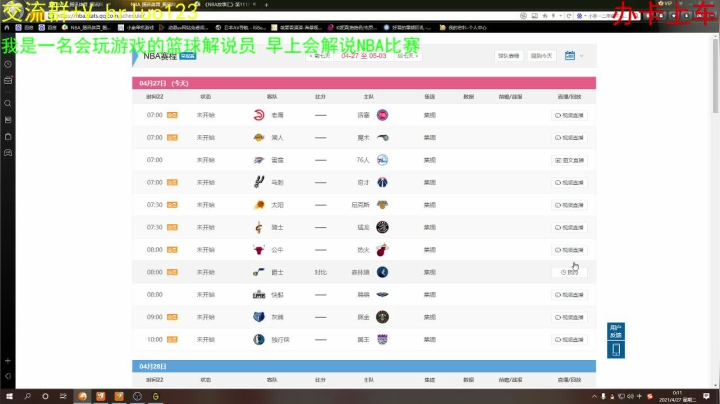Screen dimensions: 720x404
Task: Open video live for Spurs vs Wizards
Action: click(x=569, y=183)
